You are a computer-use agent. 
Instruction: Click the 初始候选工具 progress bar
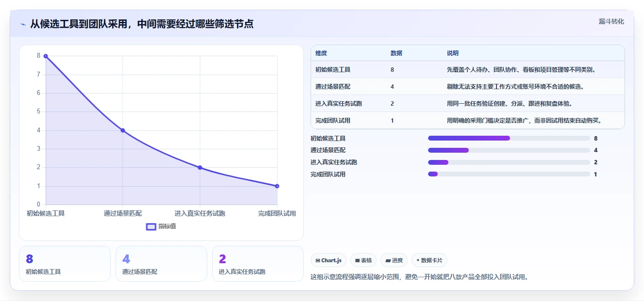pos(509,138)
